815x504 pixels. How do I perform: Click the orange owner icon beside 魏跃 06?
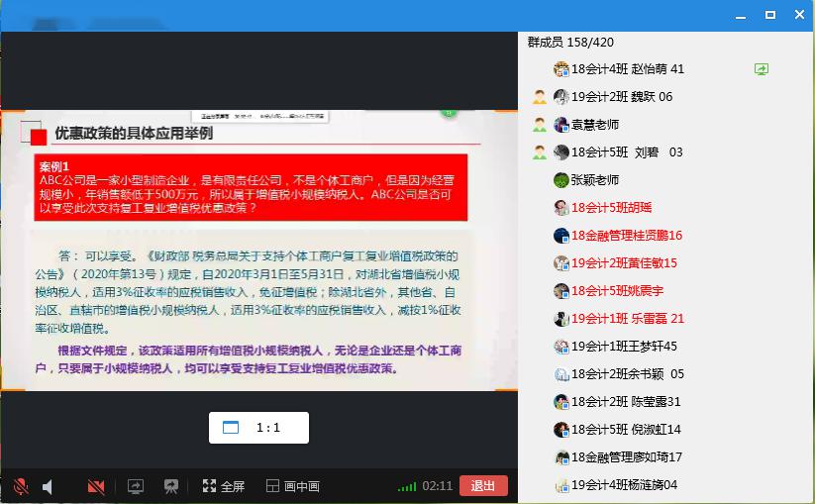(539, 97)
